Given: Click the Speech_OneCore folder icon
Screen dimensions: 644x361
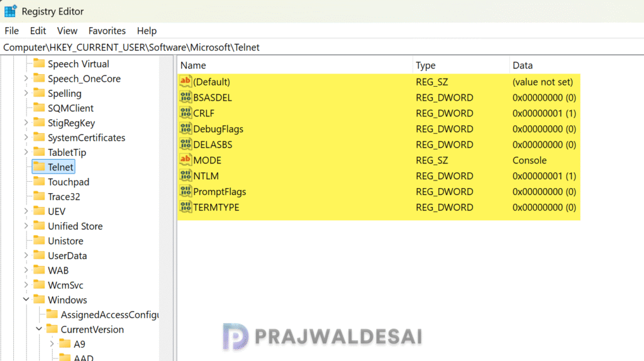Looking at the screenshot, I should tap(39, 78).
